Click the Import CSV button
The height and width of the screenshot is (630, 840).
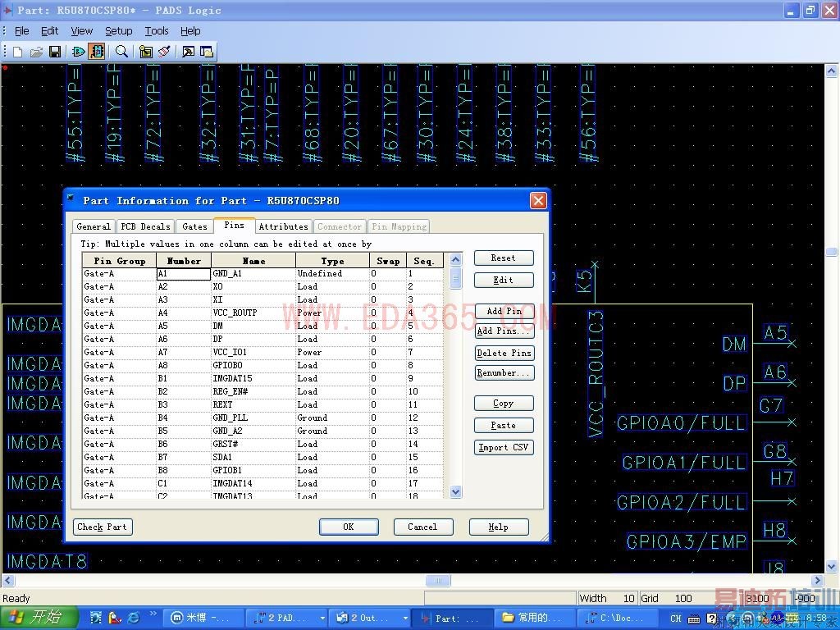(x=504, y=447)
